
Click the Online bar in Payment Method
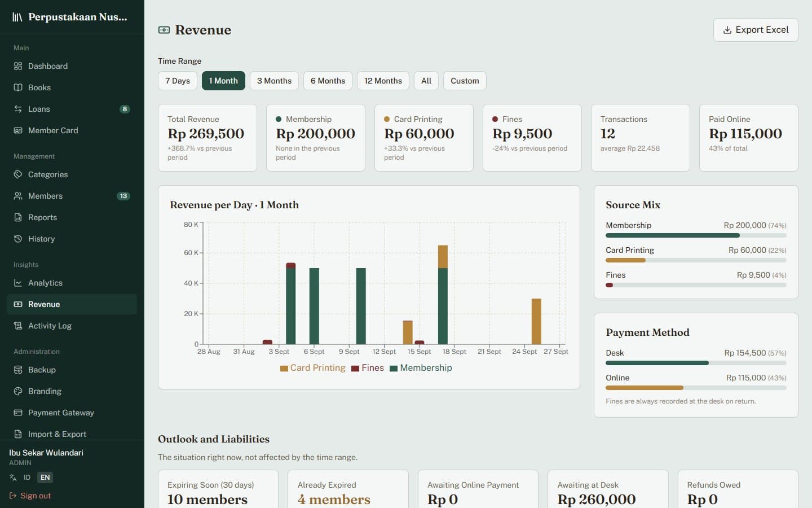pos(696,388)
